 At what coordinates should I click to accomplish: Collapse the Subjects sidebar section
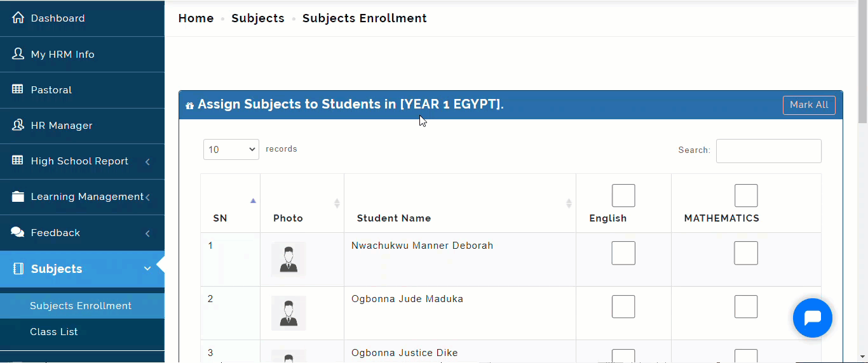tap(82, 269)
